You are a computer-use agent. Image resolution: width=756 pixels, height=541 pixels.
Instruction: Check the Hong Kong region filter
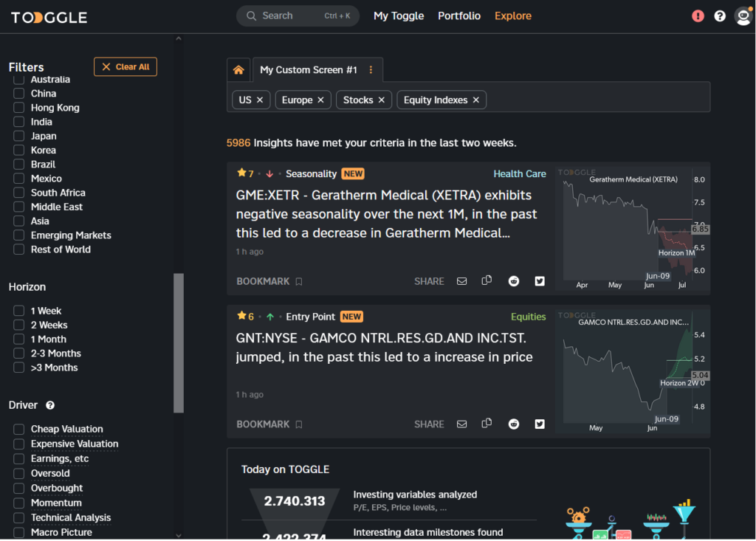[18, 108]
